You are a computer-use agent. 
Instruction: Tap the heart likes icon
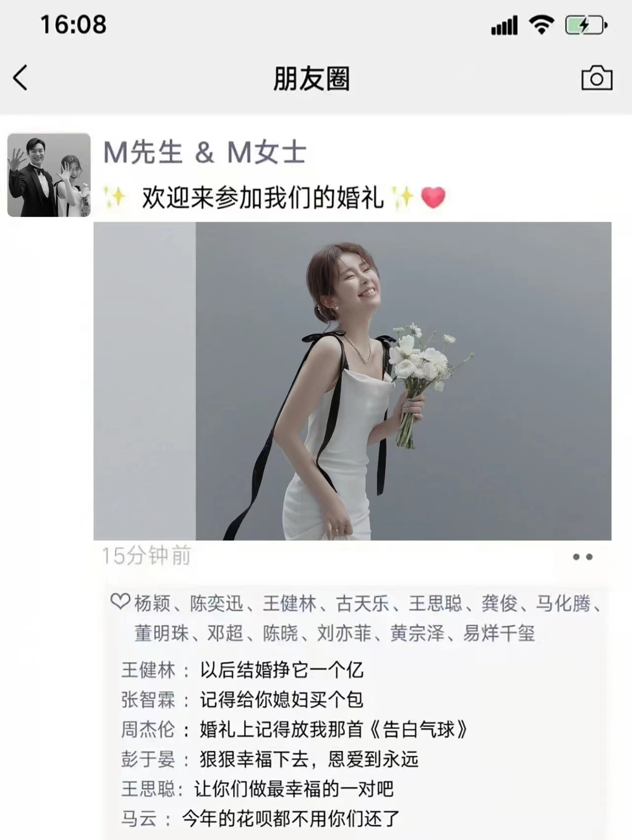(x=120, y=601)
